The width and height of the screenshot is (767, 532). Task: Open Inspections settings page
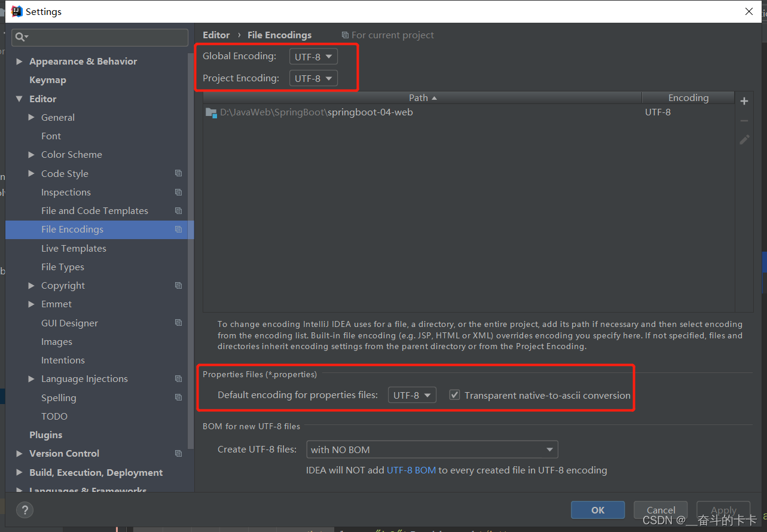(66, 192)
